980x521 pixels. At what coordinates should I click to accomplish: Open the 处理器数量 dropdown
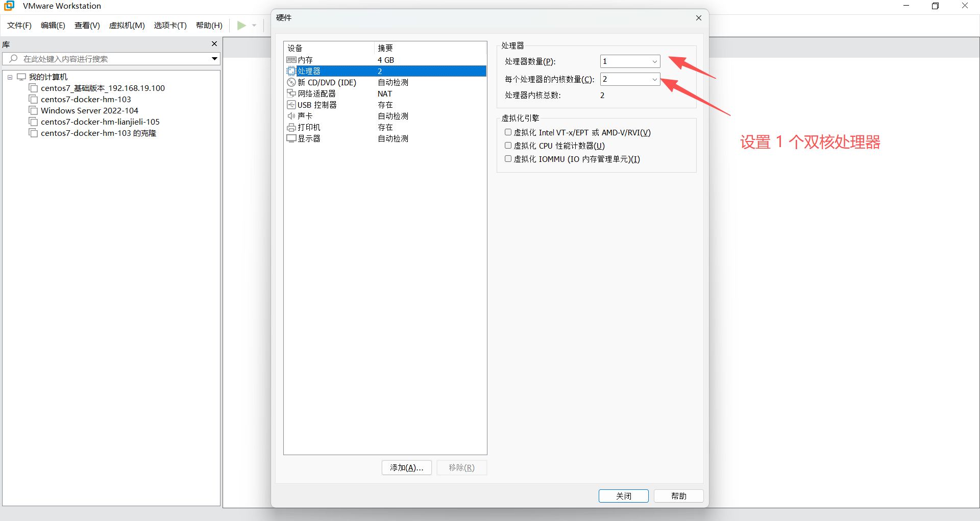(655, 61)
